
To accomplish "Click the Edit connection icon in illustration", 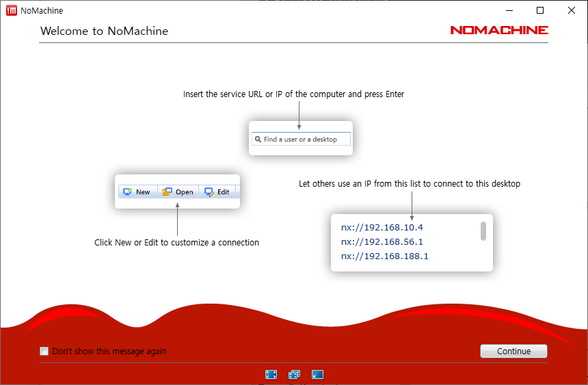I will pos(209,191).
